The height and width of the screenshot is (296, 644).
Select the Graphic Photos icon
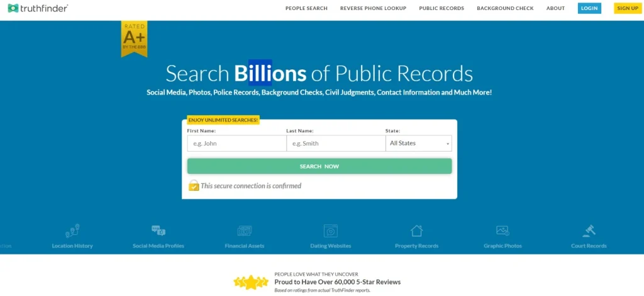pos(502,231)
